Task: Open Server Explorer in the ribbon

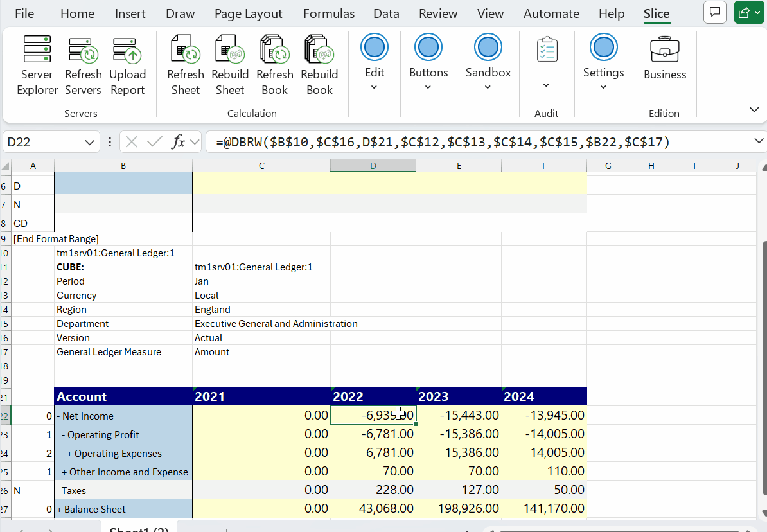Action: 37,66
